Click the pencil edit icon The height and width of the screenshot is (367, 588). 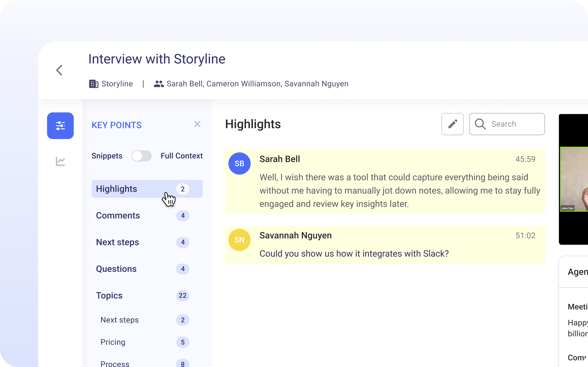(452, 124)
